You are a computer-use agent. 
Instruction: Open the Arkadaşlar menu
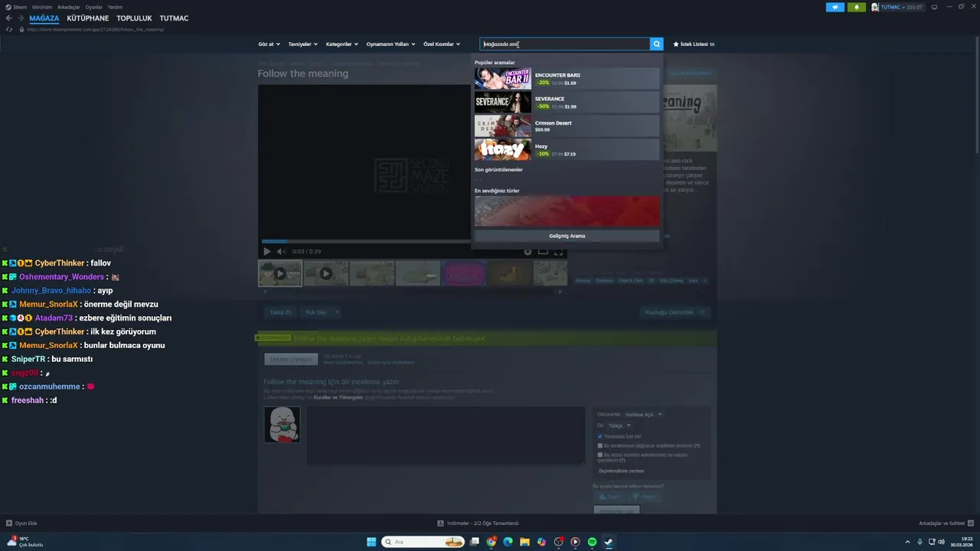tap(69, 7)
